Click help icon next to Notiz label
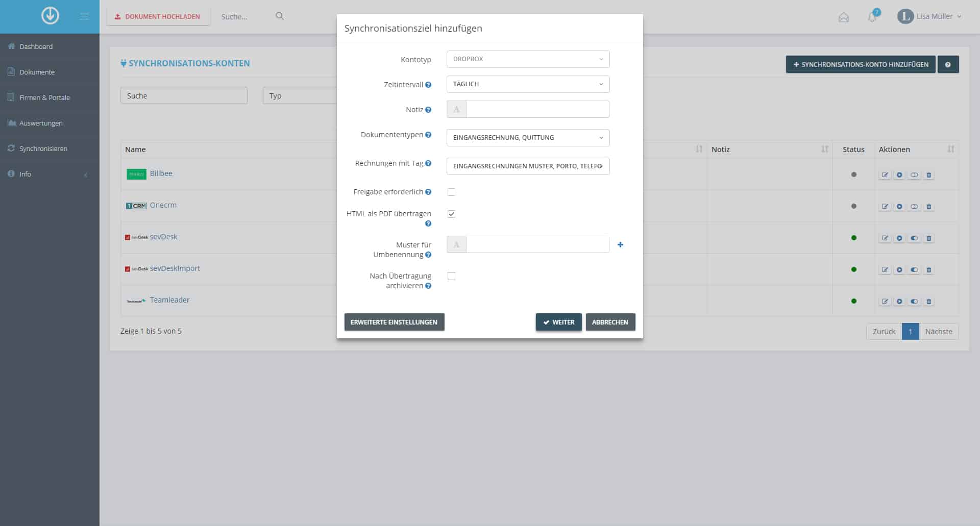 [428, 110]
